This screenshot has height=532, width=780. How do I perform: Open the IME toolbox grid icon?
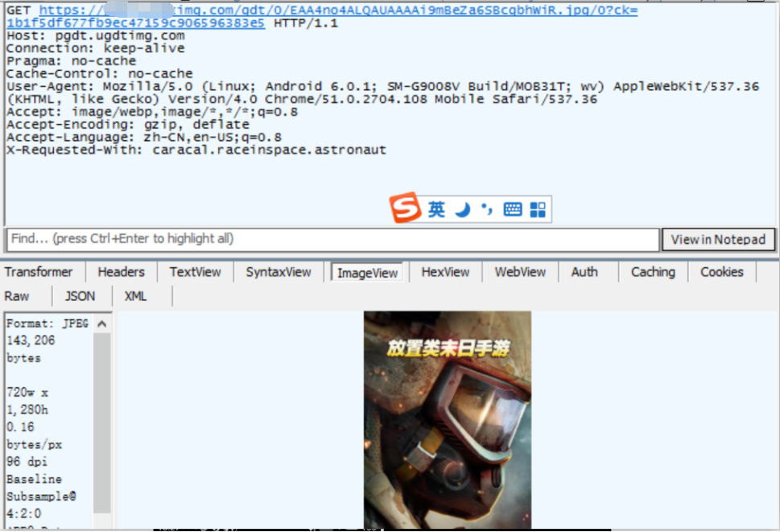point(538,209)
